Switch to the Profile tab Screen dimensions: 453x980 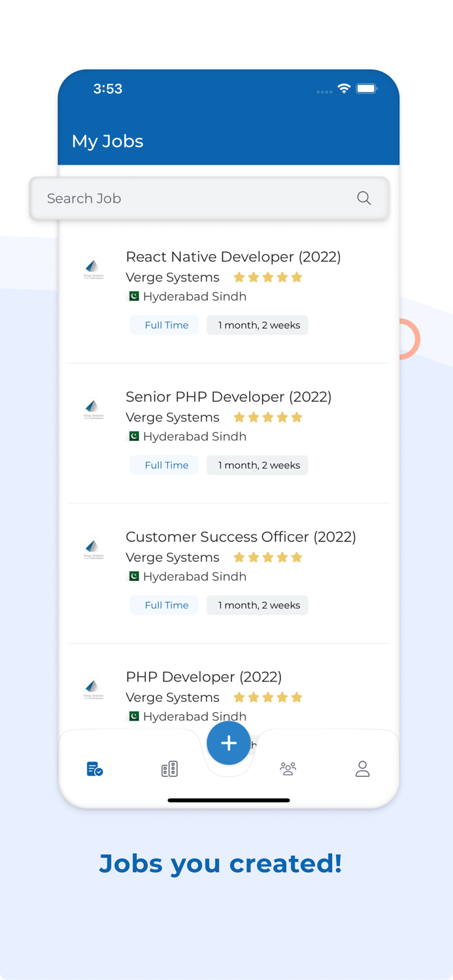coord(363,769)
